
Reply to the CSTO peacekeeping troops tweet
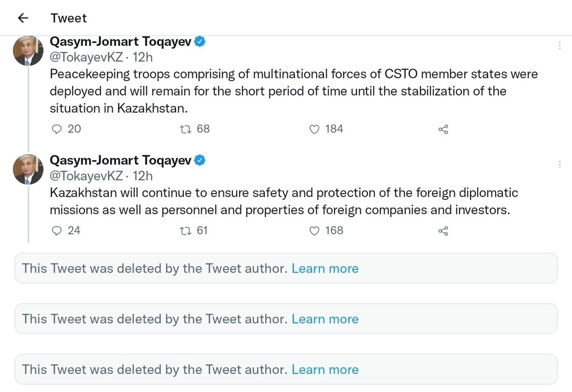point(56,129)
